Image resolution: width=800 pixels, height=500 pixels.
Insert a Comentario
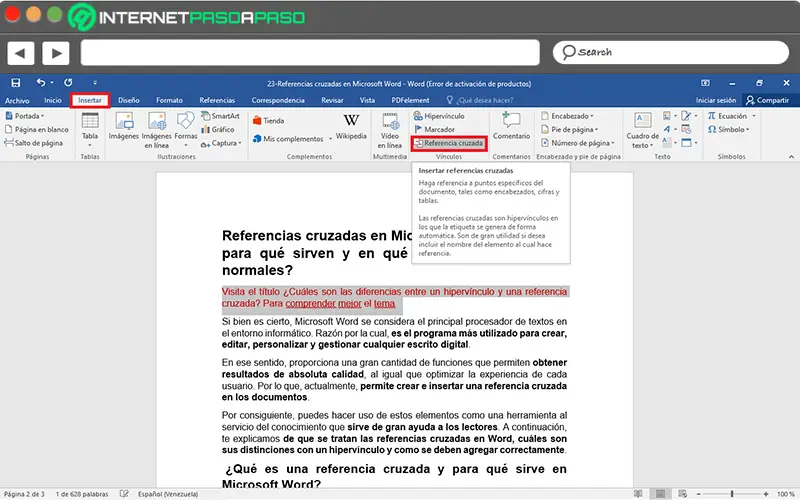click(511, 127)
